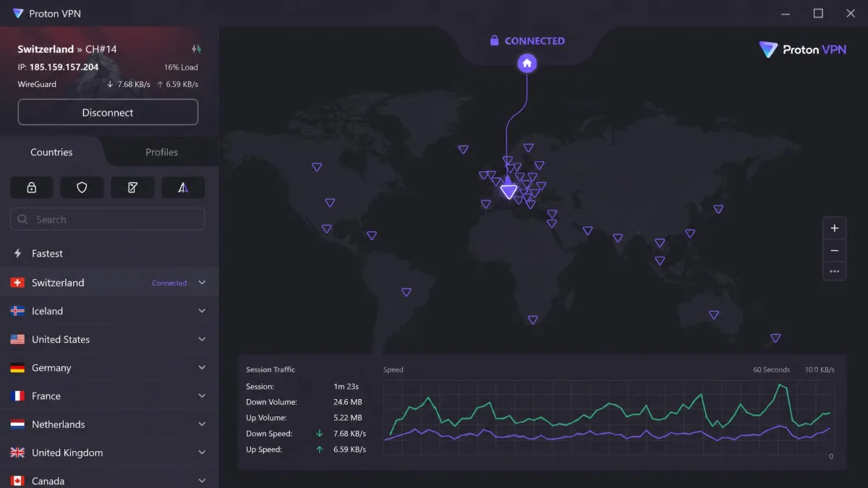This screenshot has width=868, height=488.
Task: Select the map marker over Japan
Action: (718, 209)
